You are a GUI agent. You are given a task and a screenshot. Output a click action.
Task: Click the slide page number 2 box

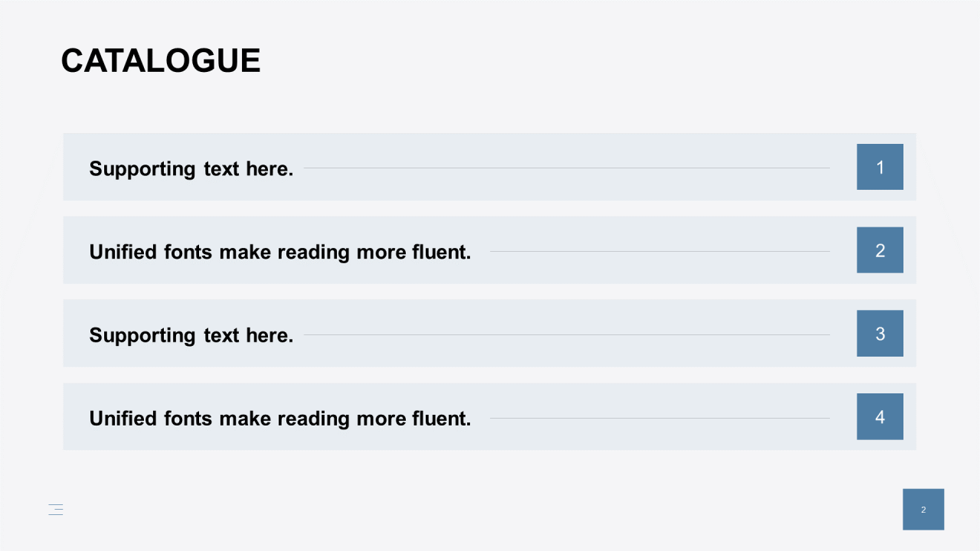(x=923, y=510)
